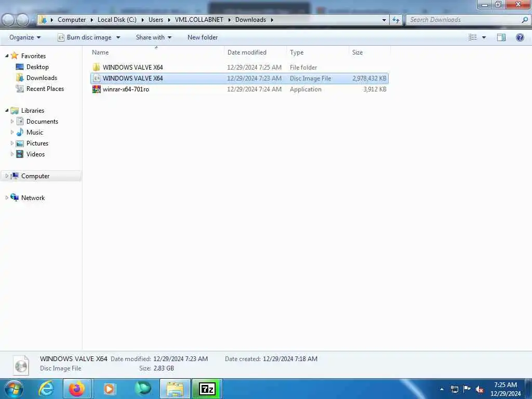Viewport: 532px width, 399px height.
Task: Open the WINDOWS VALVE X64 file folder
Action: tap(132, 67)
